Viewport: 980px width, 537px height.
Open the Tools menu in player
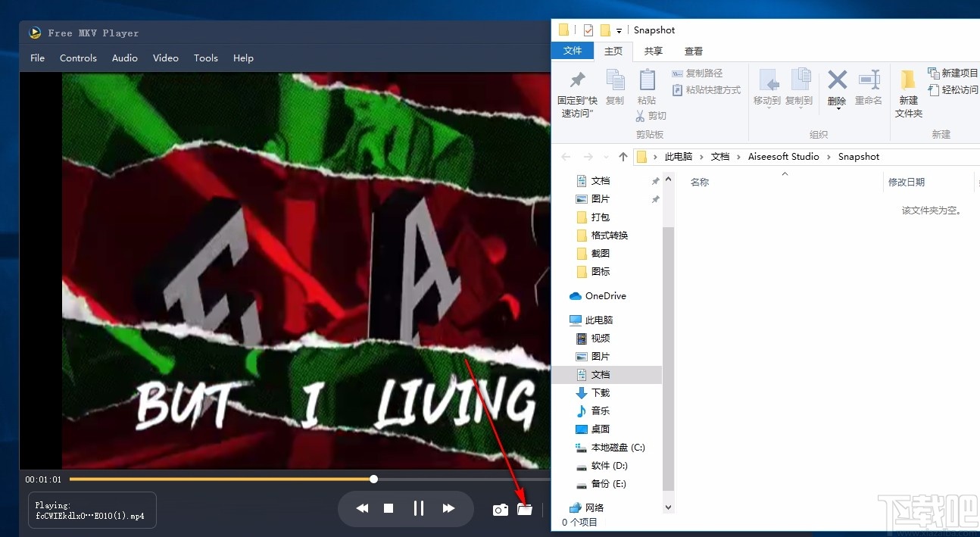[x=205, y=58]
